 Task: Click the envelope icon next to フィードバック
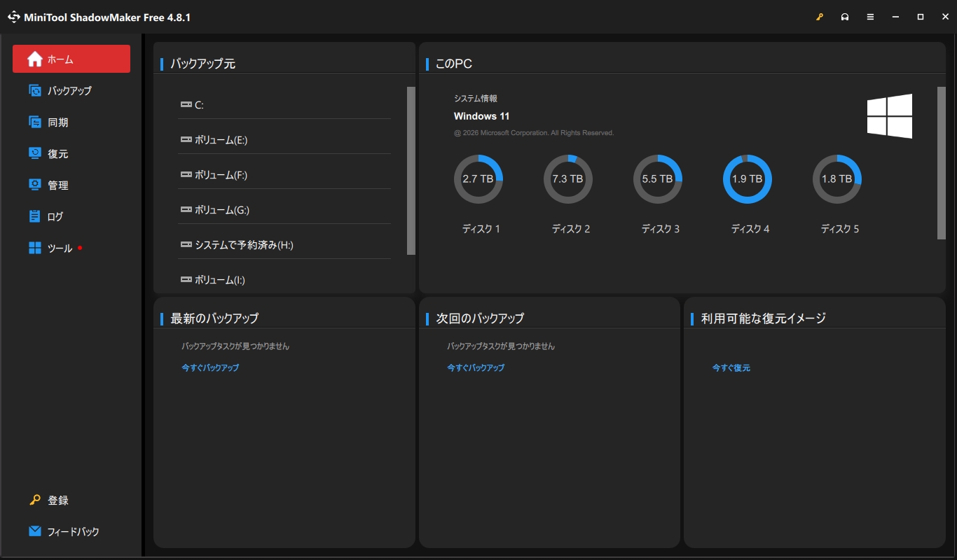(35, 531)
